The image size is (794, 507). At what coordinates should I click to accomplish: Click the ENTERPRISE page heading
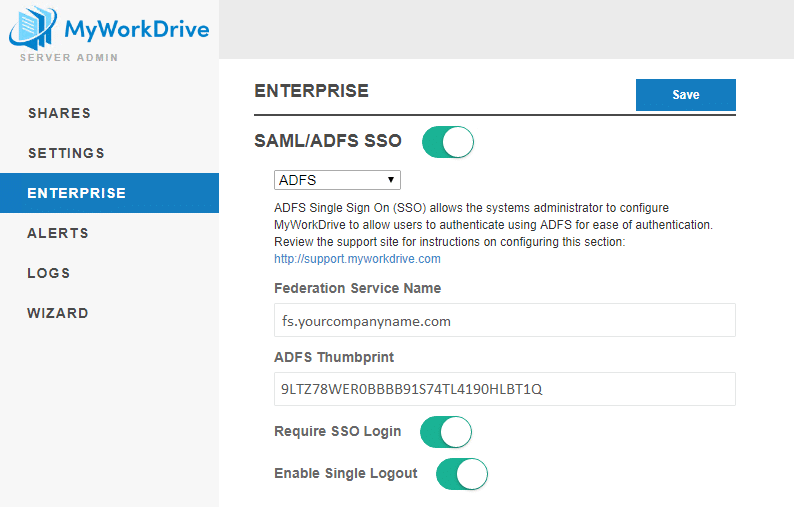coord(311,91)
